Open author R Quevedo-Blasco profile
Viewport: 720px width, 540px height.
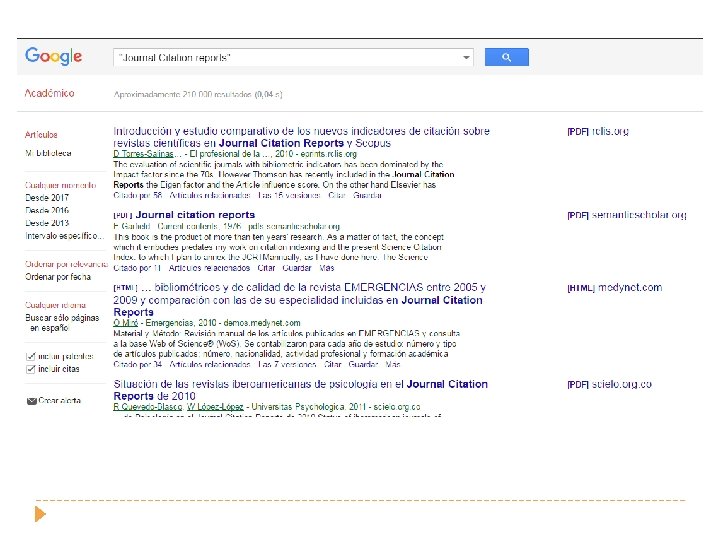[148, 407]
